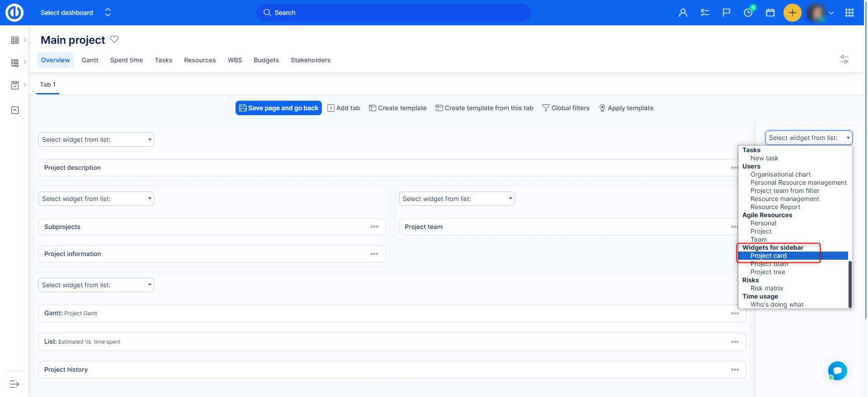
Task: Click the yellow plus add button
Action: (x=792, y=13)
